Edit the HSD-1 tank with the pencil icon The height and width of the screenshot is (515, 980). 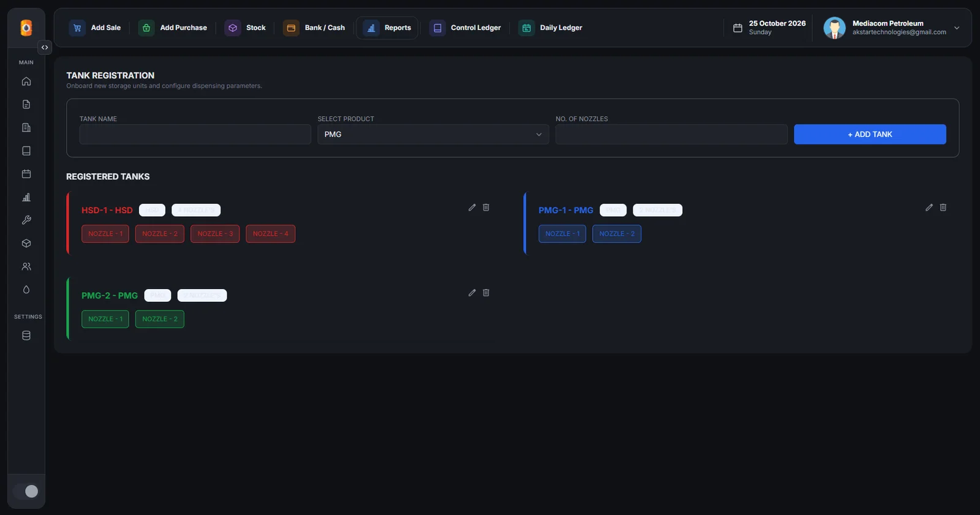pyautogui.click(x=472, y=208)
